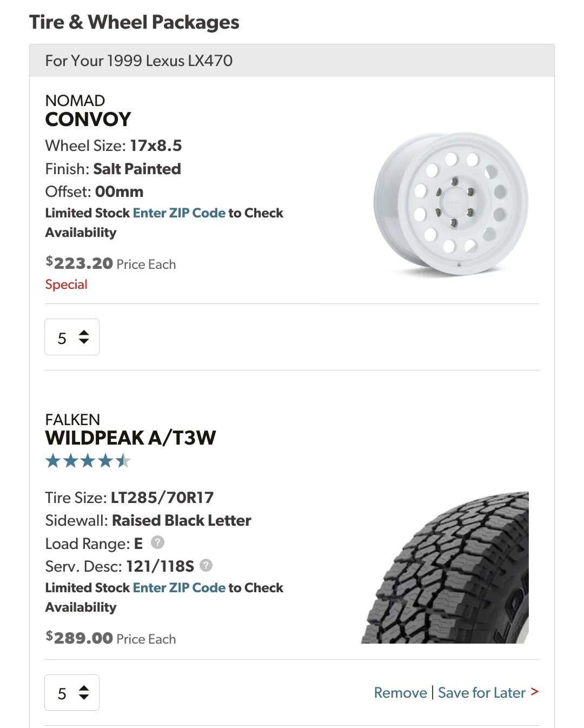This screenshot has height=728, width=584.
Task: Click the $289.00 tire price
Action: (x=79, y=638)
